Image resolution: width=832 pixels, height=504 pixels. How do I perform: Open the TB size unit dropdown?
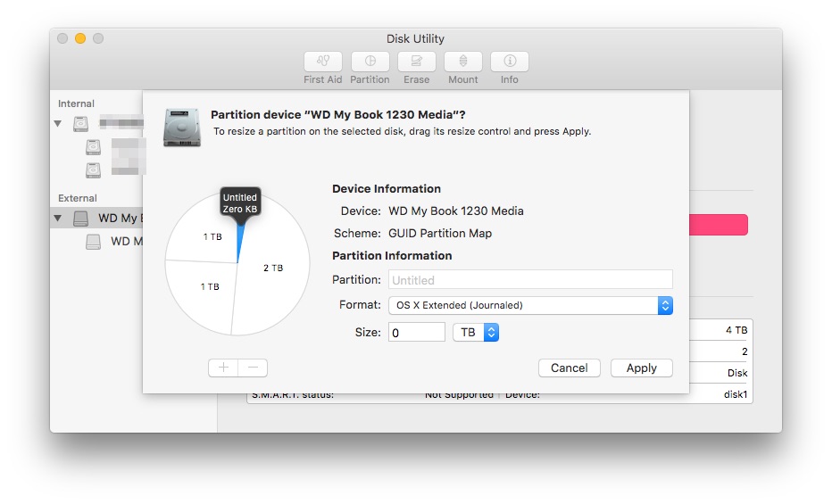(x=476, y=333)
